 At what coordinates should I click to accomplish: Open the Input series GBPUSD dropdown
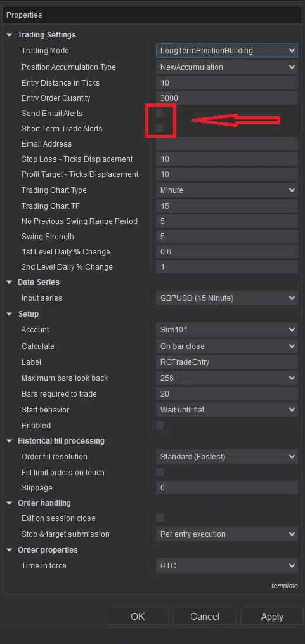pyautogui.click(x=226, y=298)
